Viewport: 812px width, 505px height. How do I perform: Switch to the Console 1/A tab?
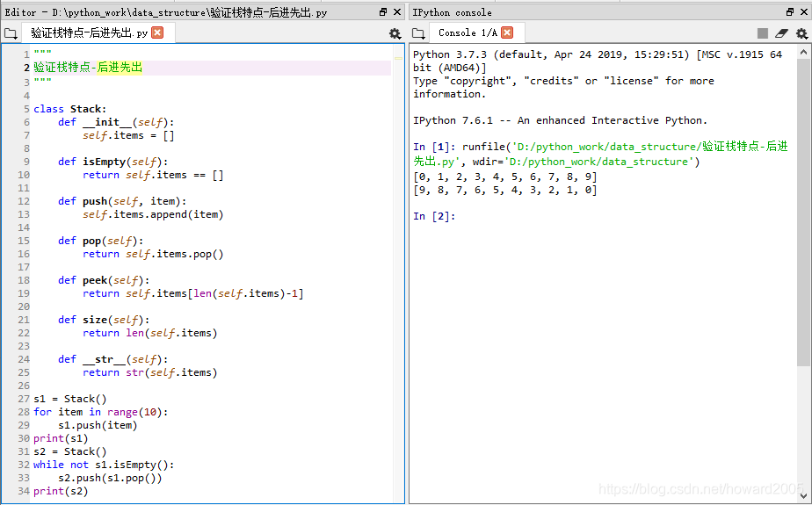(x=468, y=32)
